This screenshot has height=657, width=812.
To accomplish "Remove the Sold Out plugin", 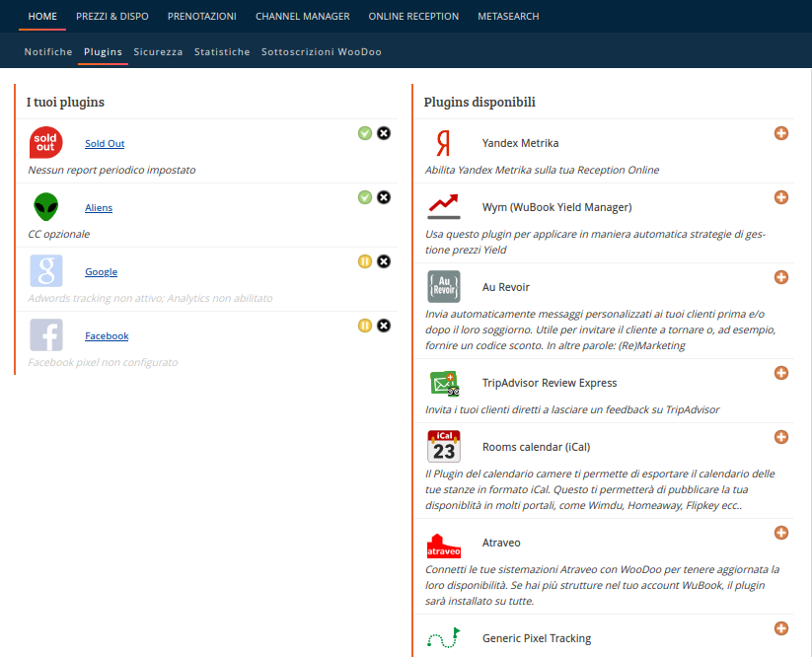I will point(384,133).
